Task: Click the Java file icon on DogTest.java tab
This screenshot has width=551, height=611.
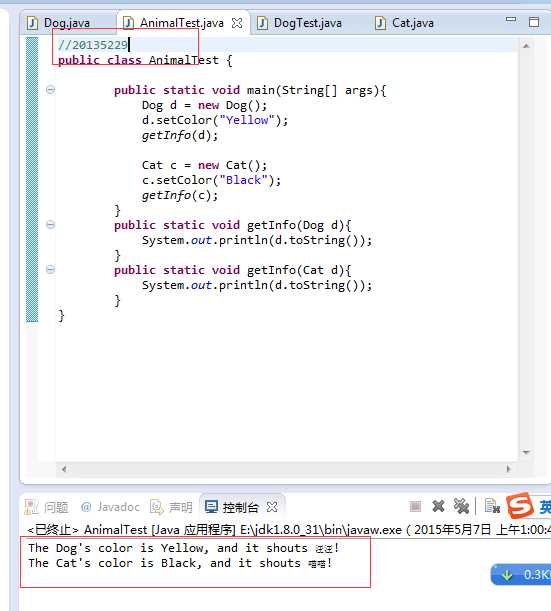Action: point(262,23)
